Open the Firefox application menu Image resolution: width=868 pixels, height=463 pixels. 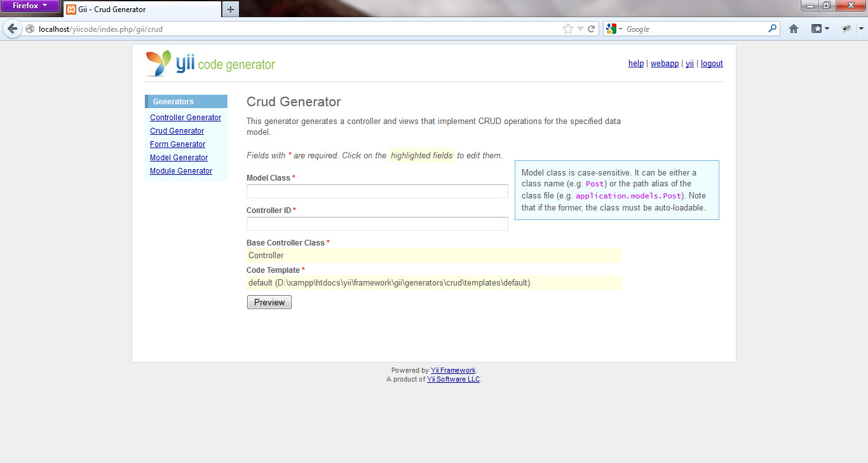coord(31,6)
